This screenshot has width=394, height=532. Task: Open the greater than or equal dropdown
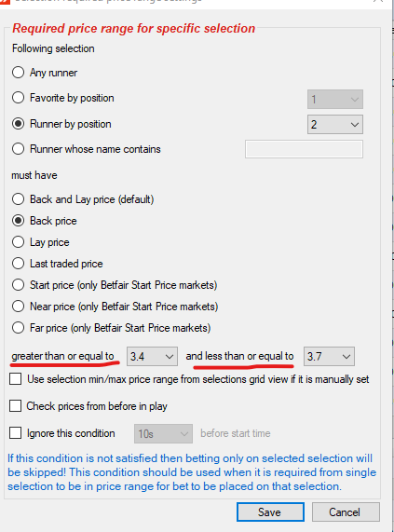152,356
